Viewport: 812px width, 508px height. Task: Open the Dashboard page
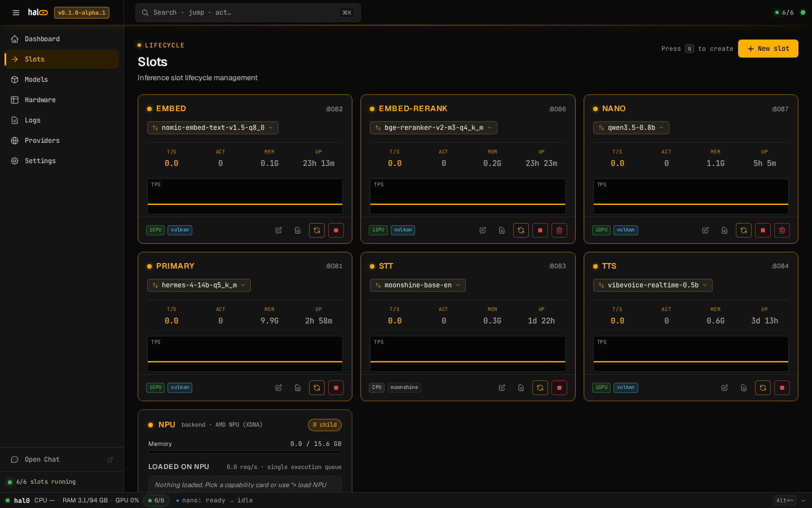coord(62,39)
